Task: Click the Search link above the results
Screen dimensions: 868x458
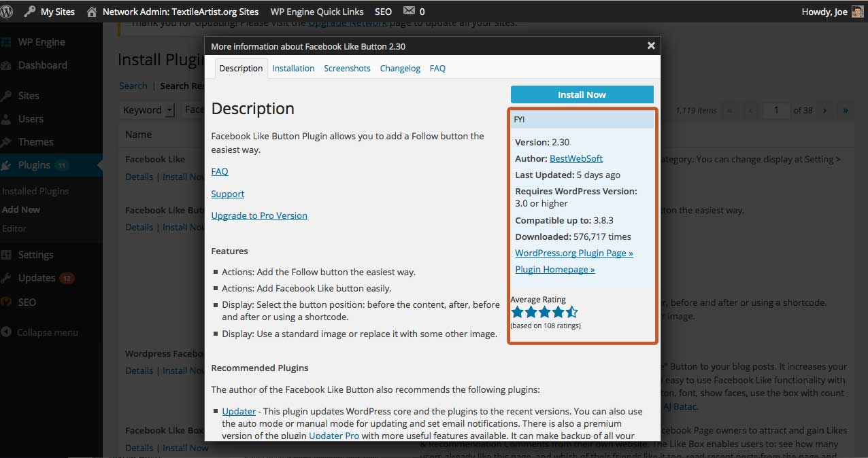Action: (x=133, y=86)
